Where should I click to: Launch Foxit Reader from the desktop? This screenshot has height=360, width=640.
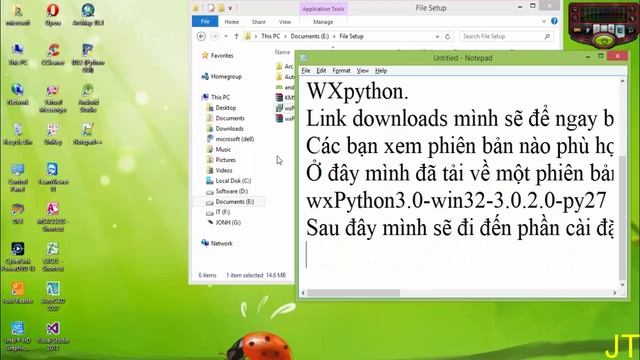[18, 293]
